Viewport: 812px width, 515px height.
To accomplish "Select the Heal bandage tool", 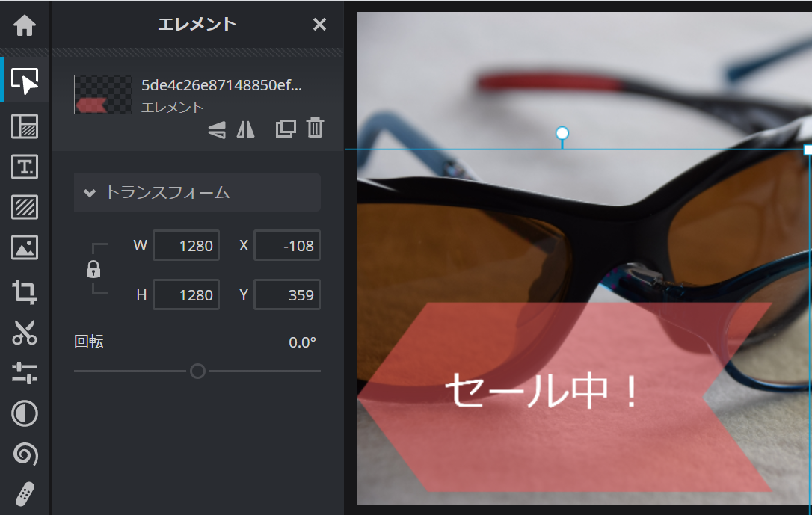I will [x=25, y=494].
